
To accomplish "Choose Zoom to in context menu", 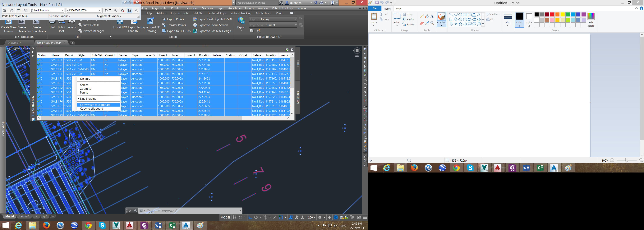I will [x=99, y=89].
